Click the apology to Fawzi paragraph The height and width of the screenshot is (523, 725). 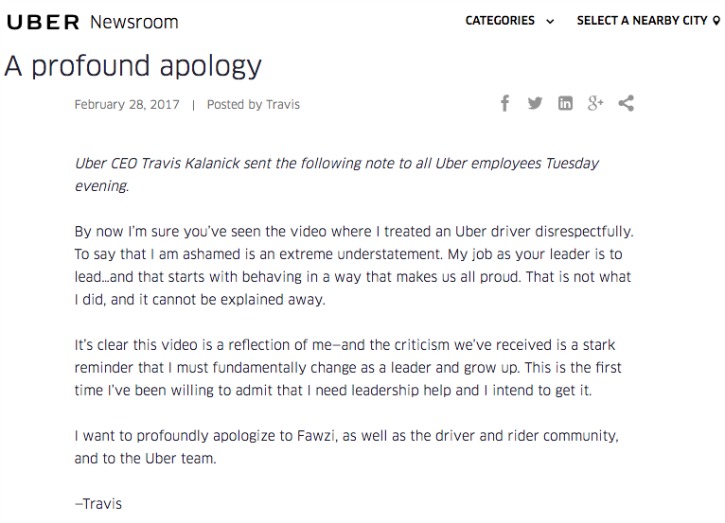(346, 447)
